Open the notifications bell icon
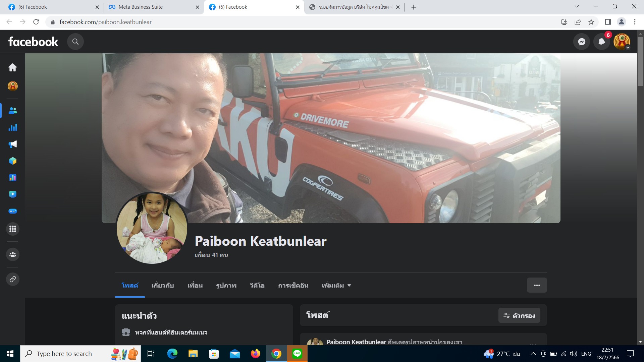This screenshot has height=362, width=644. point(602,42)
